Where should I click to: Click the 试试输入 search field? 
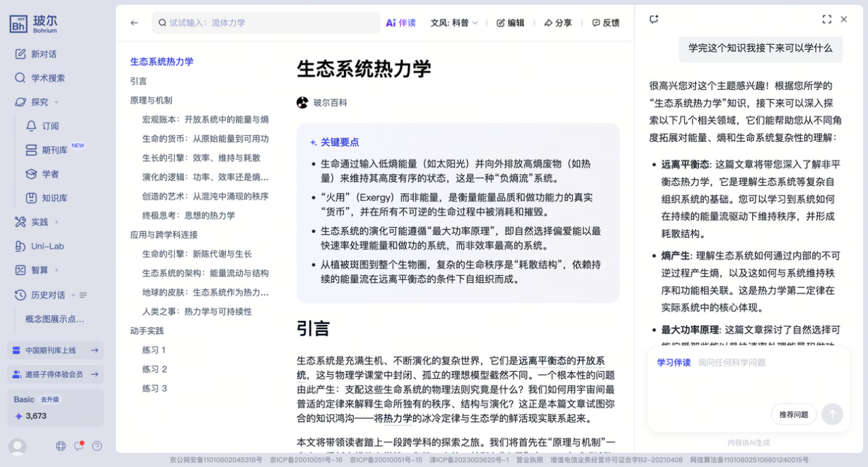coord(268,23)
